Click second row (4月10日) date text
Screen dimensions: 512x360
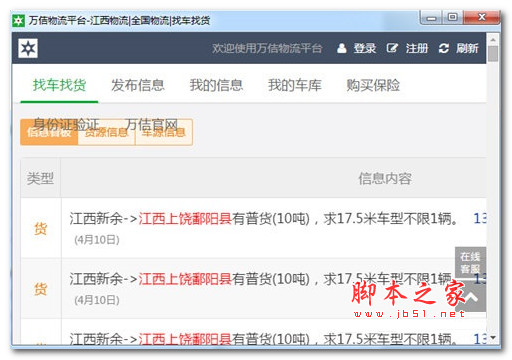(97, 300)
